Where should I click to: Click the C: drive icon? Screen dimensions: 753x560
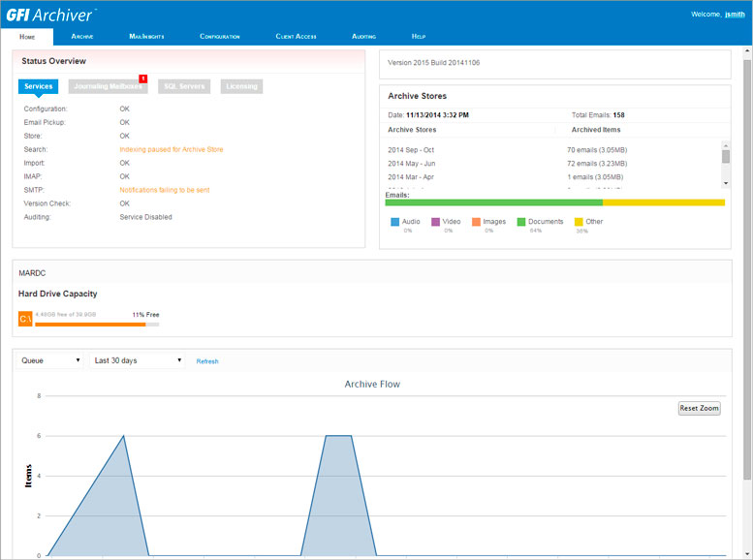point(25,319)
